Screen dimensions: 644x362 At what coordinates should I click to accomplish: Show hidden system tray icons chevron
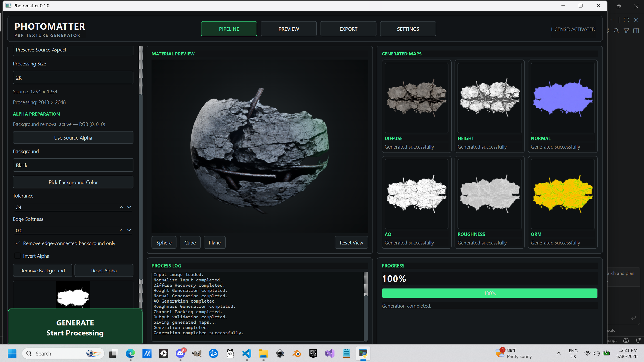coord(559,354)
